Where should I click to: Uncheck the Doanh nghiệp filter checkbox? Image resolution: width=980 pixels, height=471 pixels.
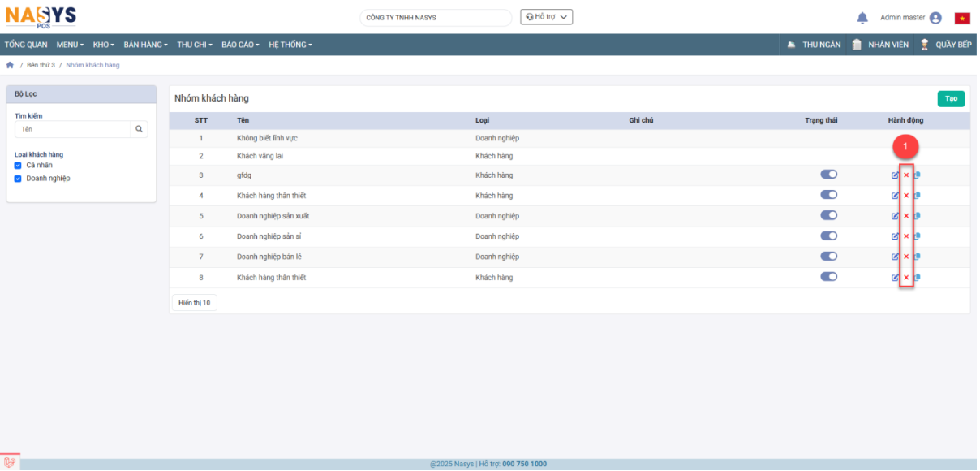click(x=19, y=179)
